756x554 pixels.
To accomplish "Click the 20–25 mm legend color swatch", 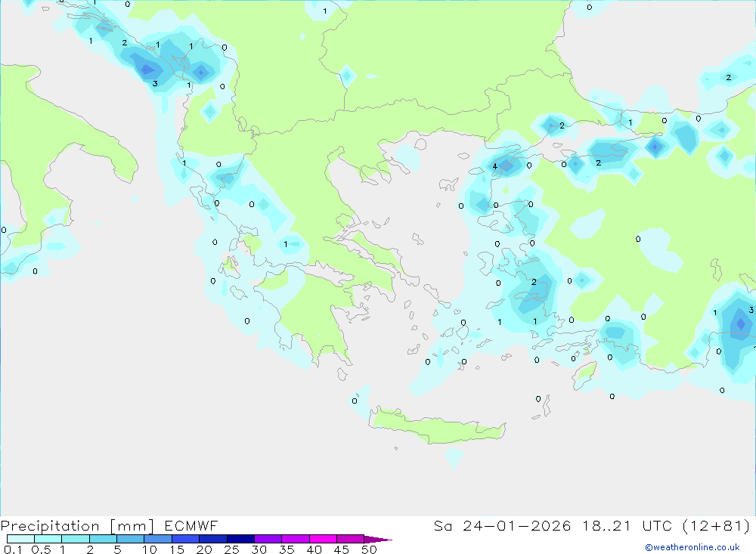I will coord(213,539).
